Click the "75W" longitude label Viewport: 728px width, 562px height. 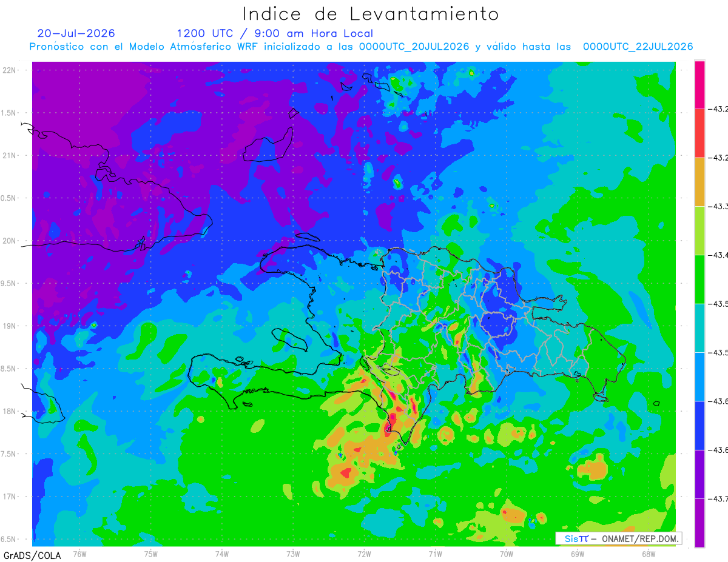pos(151,553)
